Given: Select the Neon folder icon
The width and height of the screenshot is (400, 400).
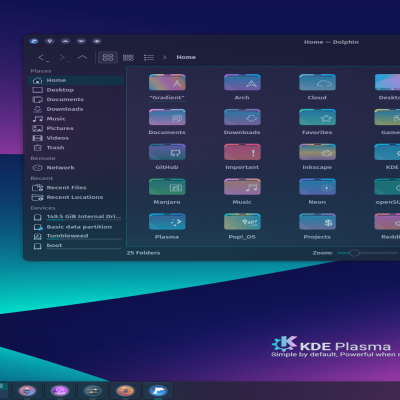Looking at the screenshot, I should [x=317, y=187].
